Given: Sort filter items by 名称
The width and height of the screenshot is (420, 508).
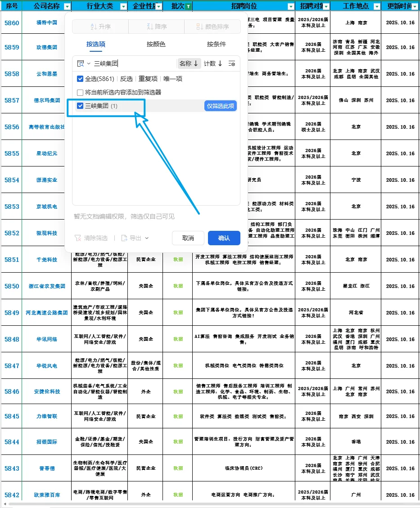Looking at the screenshot, I should click(189, 63).
